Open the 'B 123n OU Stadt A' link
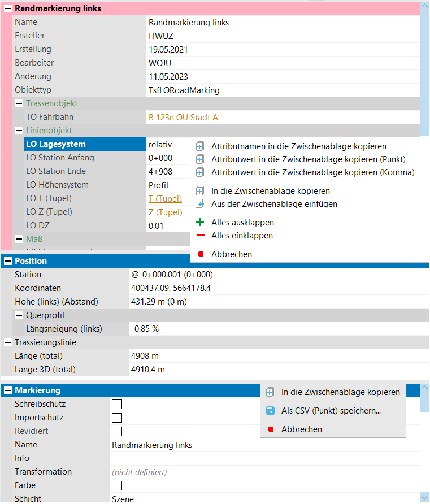The width and height of the screenshot is (430, 504). (183, 118)
